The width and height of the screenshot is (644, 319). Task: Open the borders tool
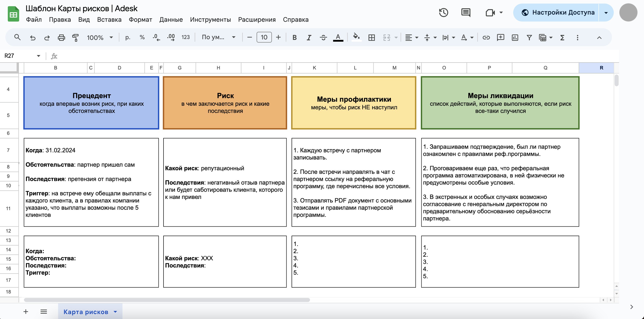tap(371, 37)
